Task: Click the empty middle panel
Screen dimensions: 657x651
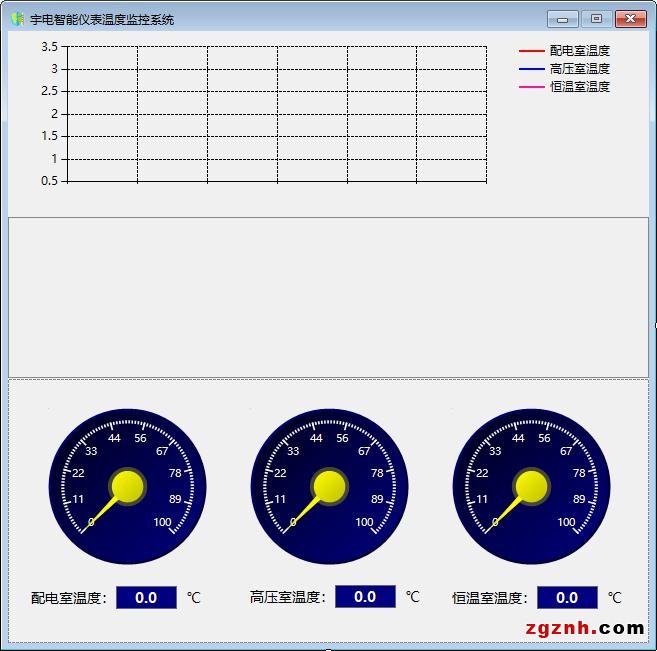Action: [328, 297]
